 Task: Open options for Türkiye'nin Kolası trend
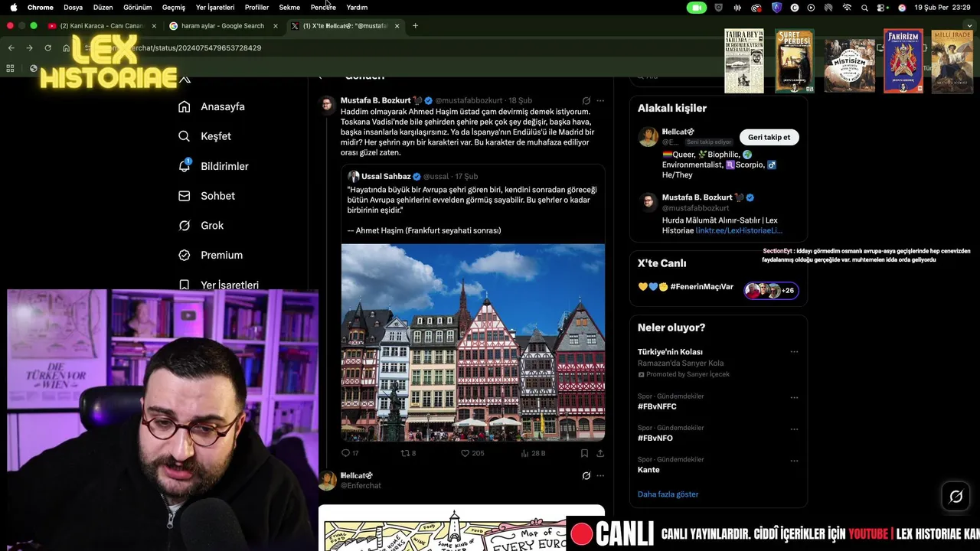(794, 352)
